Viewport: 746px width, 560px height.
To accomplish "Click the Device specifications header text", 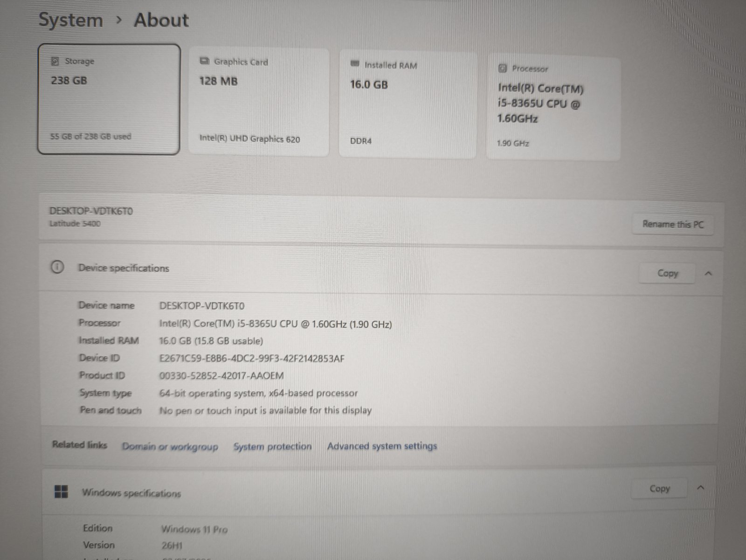I will click(124, 268).
